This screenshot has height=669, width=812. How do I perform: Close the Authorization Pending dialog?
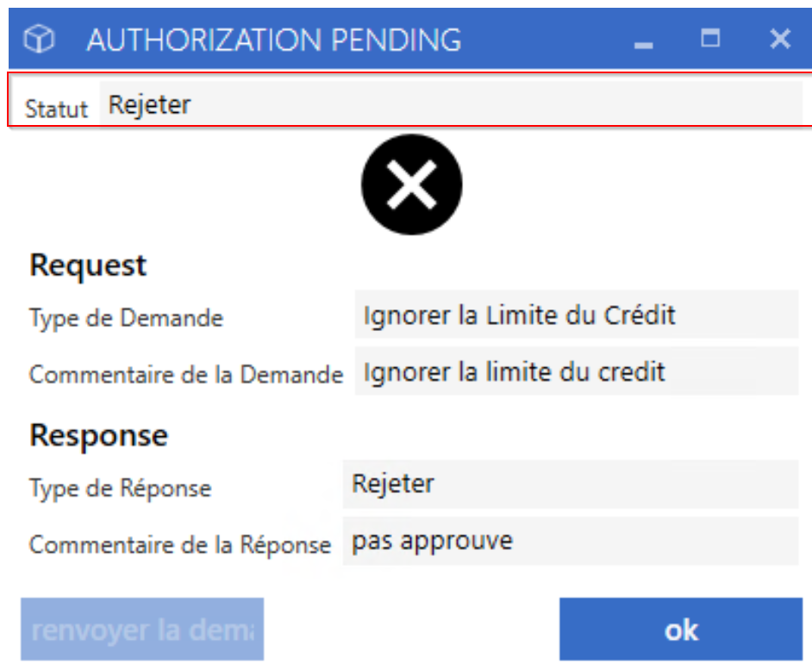[x=780, y=39]
